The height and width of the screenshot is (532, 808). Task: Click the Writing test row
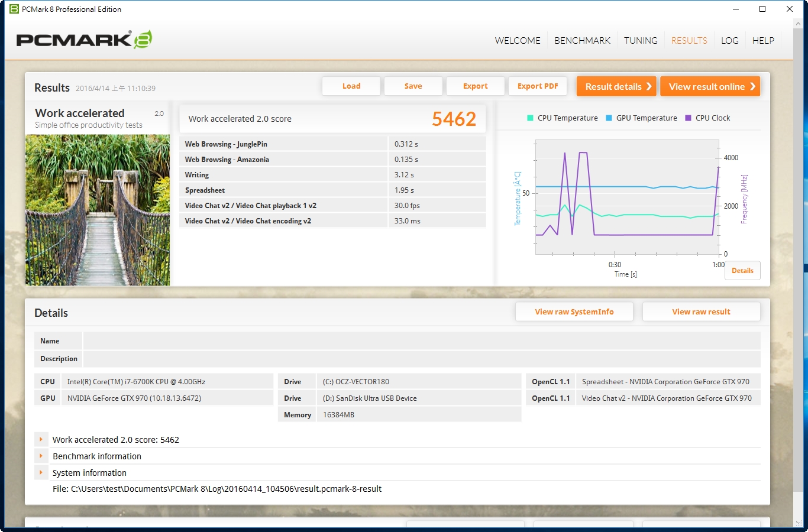[x=332, y=174]
